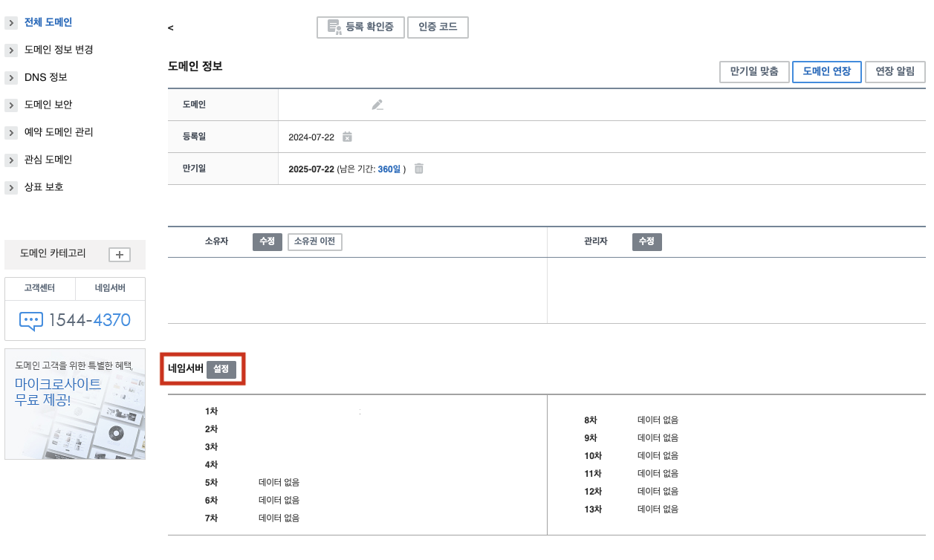Open the 예약 도메인 관리 menu
Screen dimensions: 934x560
pos(59,132)
